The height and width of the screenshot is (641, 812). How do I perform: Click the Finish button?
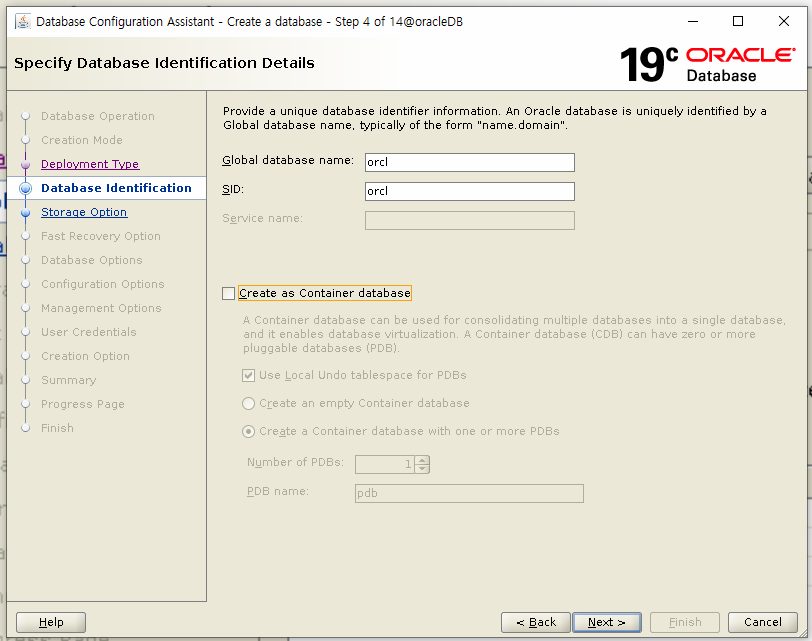(x=685, y=622)
